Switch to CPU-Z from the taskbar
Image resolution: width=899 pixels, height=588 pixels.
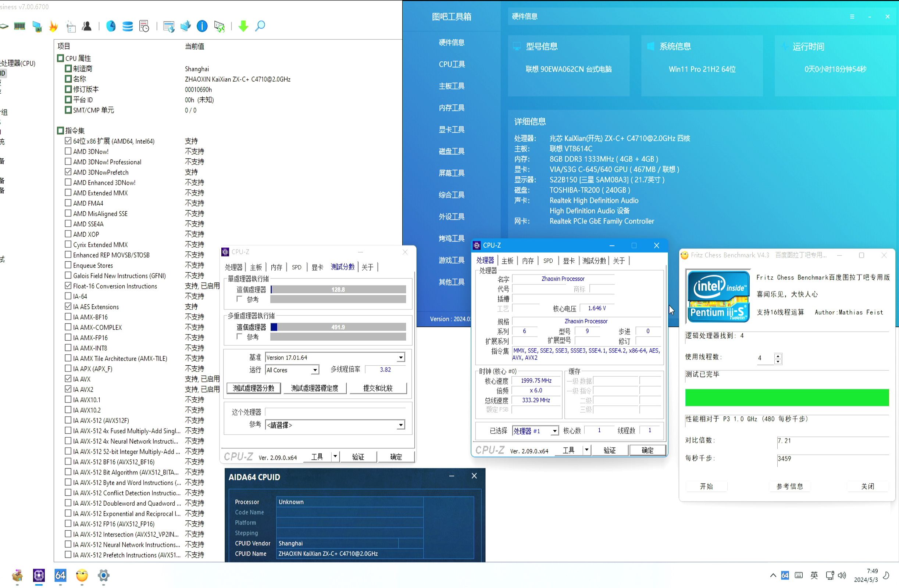pyautogui.click(x=39, y=576)
